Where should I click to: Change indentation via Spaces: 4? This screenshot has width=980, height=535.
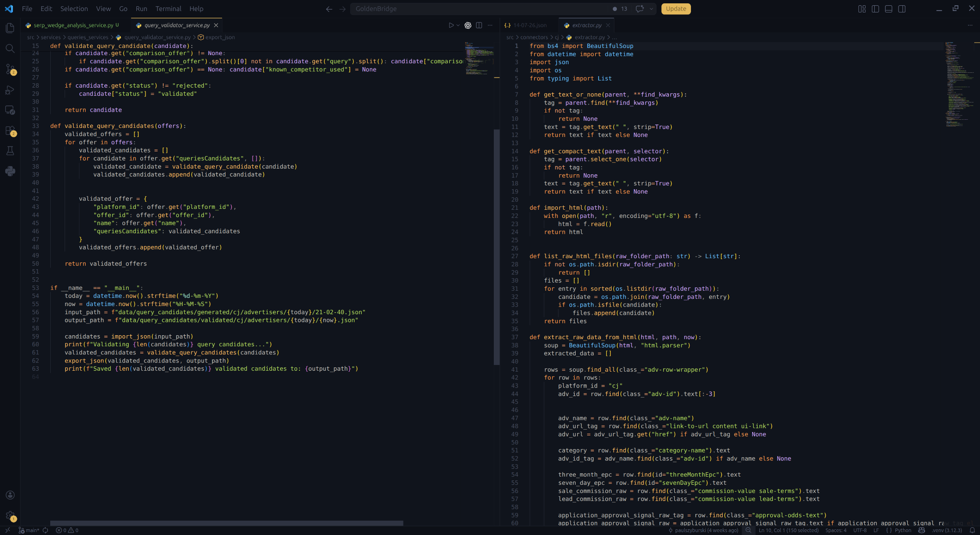[x=835, y=530]
